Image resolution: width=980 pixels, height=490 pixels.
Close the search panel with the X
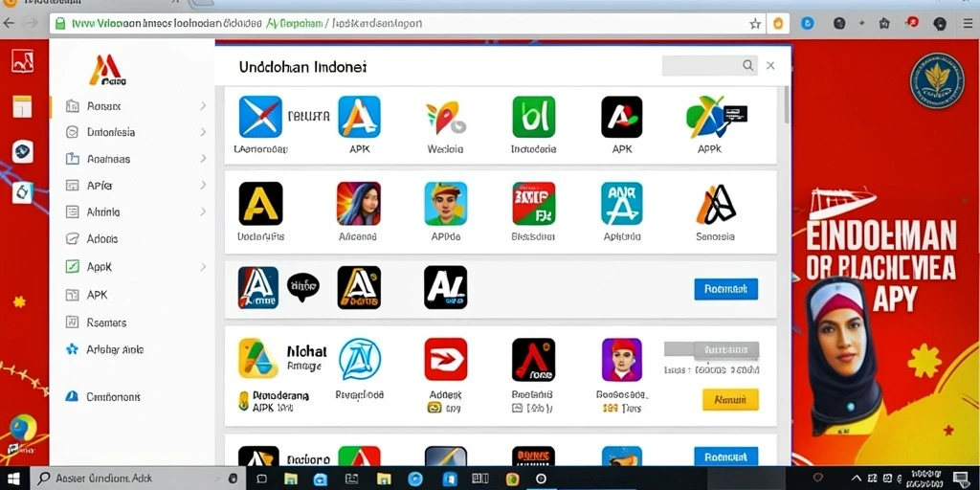tap(770, 65)
